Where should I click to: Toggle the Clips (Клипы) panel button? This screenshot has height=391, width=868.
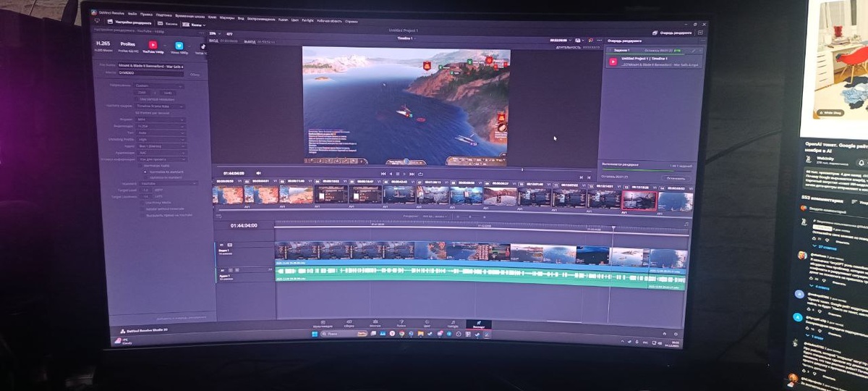coord(192,25)
